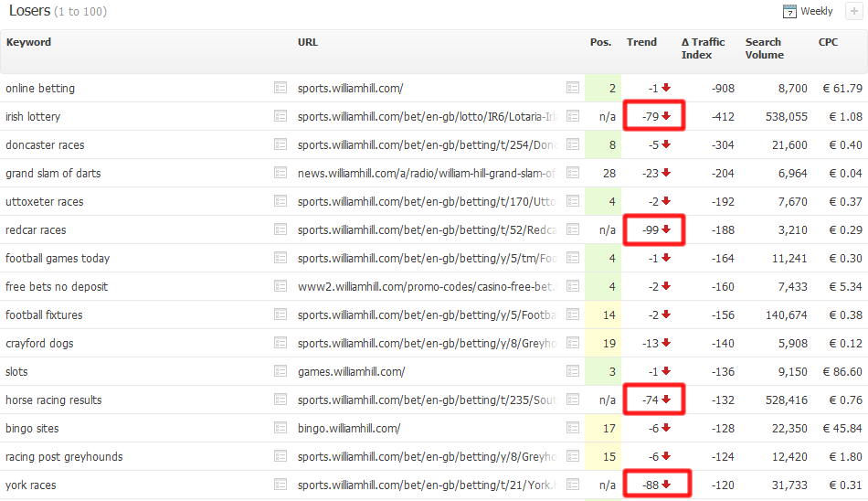Open URL details icon in uttoxeter races row
Image resolution: width=868 pixels, height=501 pixels.
[573, 201]
